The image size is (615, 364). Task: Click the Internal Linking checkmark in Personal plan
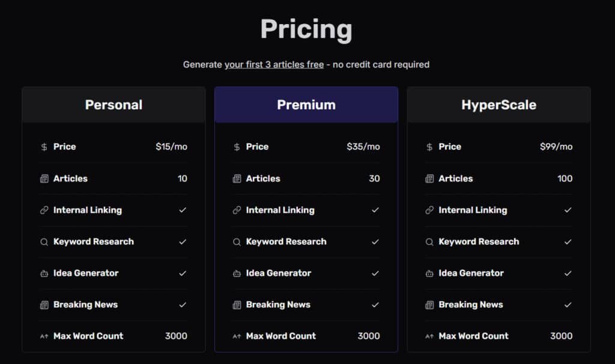(x=183, y=210)
